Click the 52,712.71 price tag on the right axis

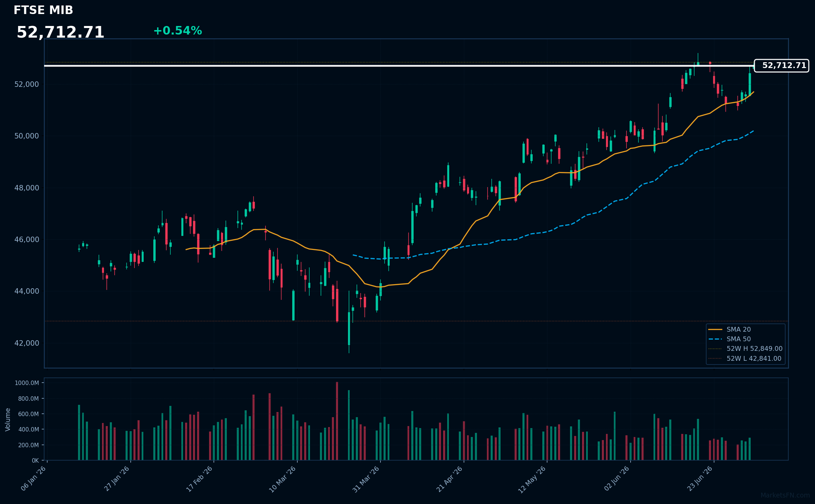tap(781, 66)
